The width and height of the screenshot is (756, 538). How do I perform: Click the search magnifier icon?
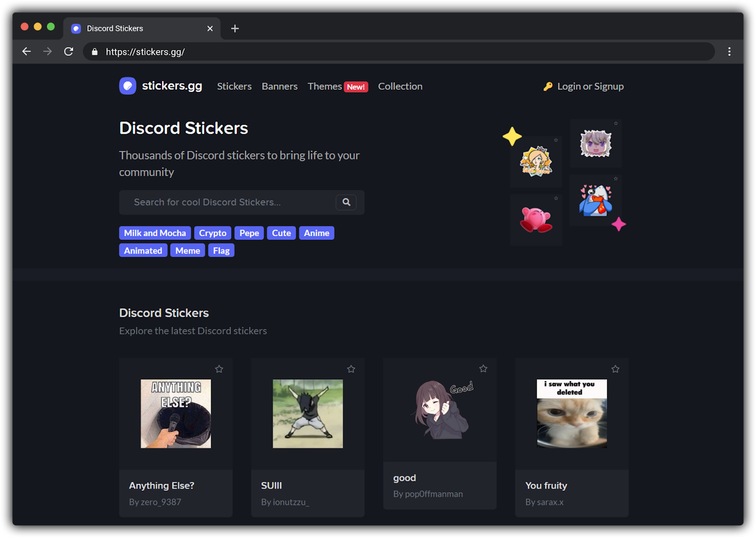coord(346,202)
